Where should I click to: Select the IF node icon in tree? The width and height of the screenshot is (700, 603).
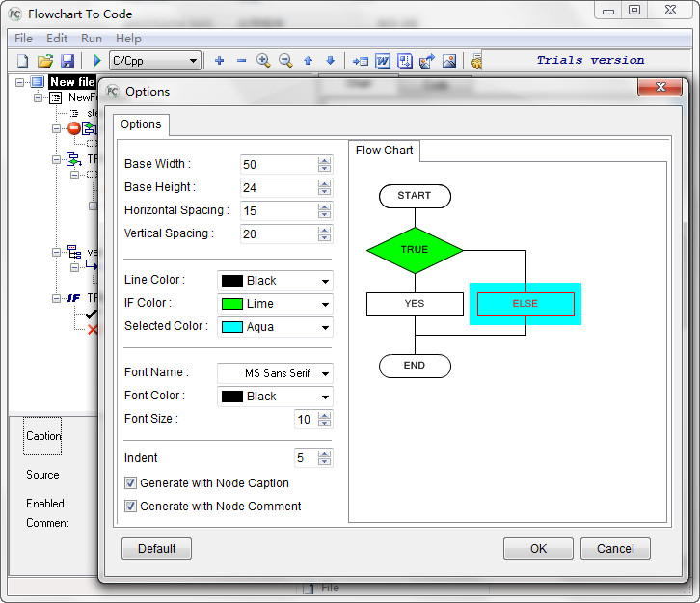(74, 298)
